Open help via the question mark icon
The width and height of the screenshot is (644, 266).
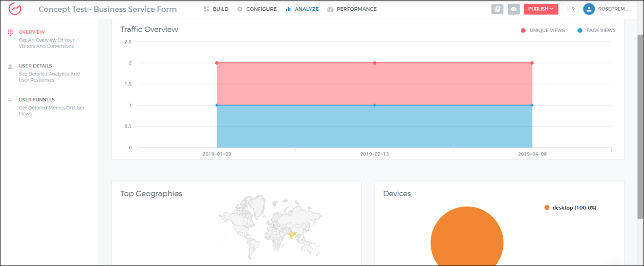tap(573, 9)
